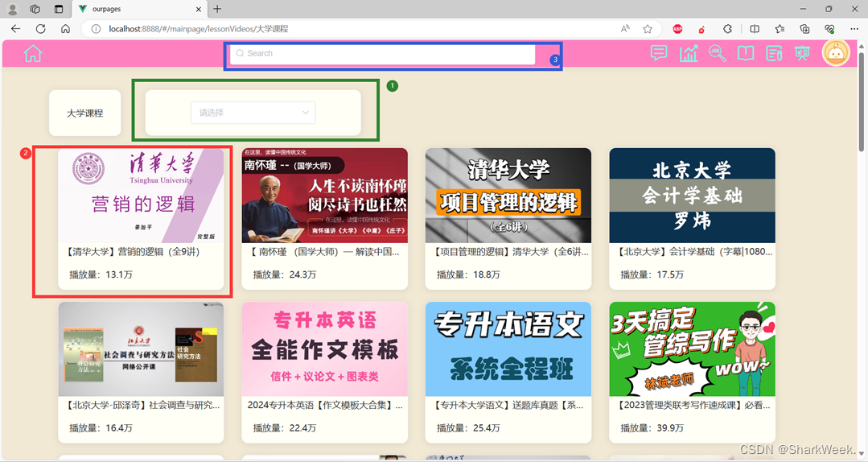
Task: Open a new browser tab
Action: (x=217, y=9)
